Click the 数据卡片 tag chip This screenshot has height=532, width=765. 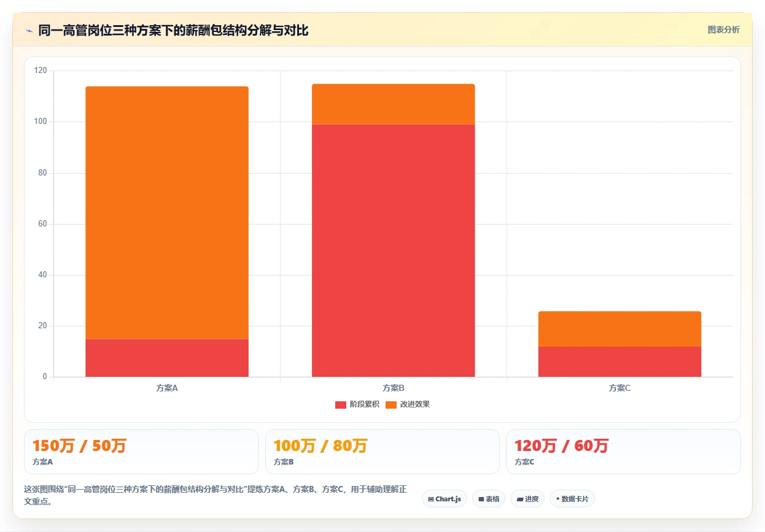click(572, 499)
